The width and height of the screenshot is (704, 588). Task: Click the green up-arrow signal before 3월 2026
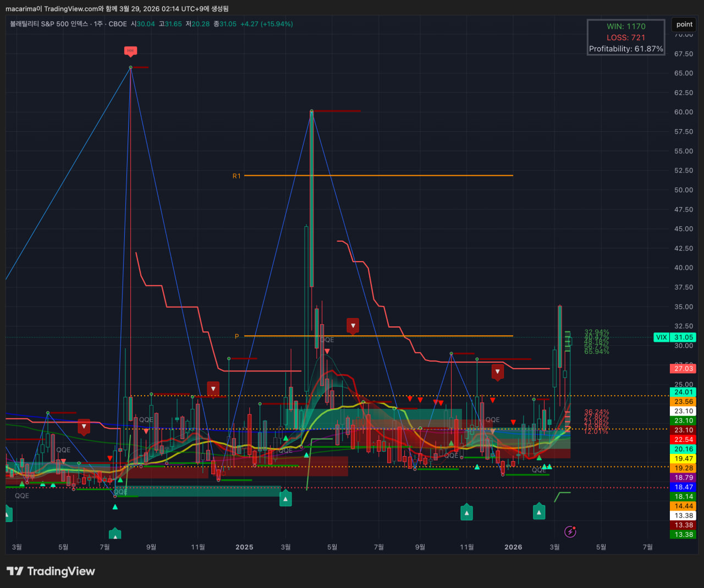[x=539, y=512]
